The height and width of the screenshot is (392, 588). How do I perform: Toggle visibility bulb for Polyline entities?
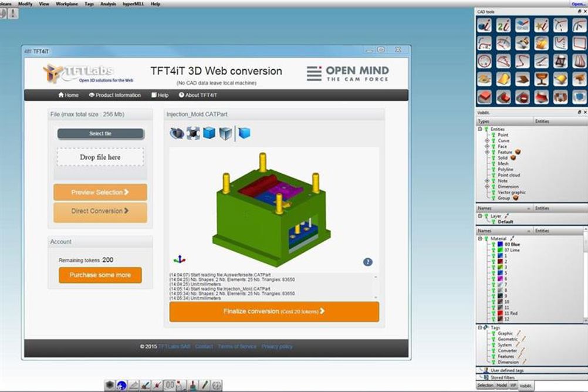tap(494, 169)
